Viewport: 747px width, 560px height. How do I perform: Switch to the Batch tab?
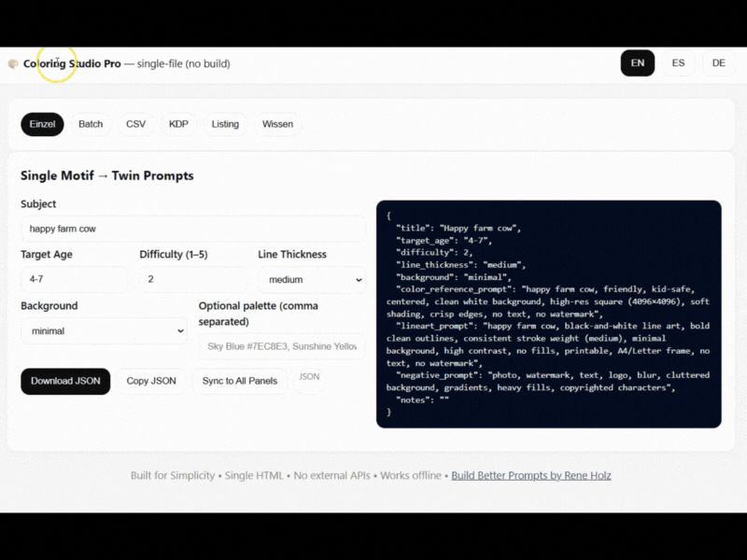pyautogui.click(x=90, y=124)
